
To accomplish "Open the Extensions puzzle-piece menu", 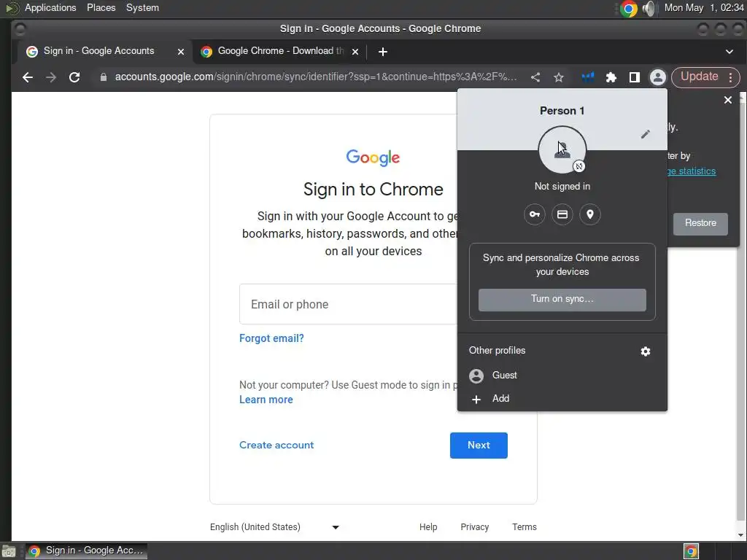I will [x=611, y=77].
